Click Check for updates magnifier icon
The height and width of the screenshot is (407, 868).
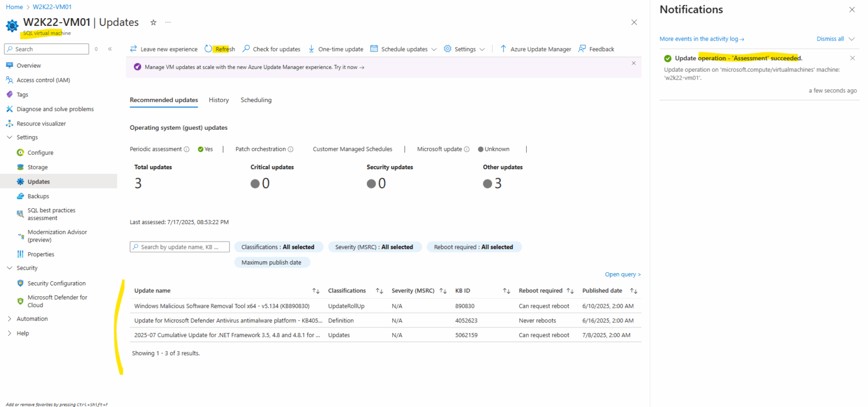[246, 49]
